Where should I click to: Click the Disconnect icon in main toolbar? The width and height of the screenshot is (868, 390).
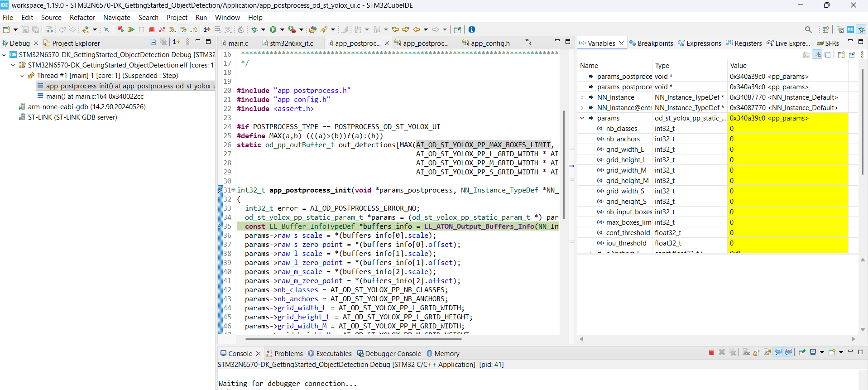[x=162, y=29]
